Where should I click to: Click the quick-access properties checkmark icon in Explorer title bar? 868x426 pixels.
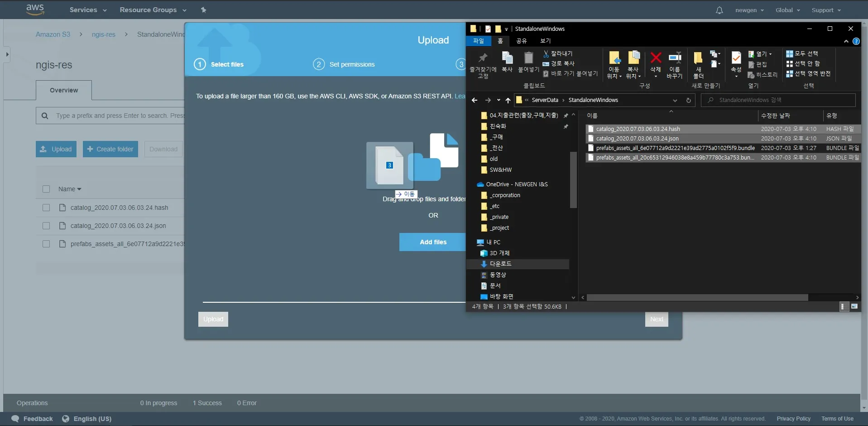(488, 29)
